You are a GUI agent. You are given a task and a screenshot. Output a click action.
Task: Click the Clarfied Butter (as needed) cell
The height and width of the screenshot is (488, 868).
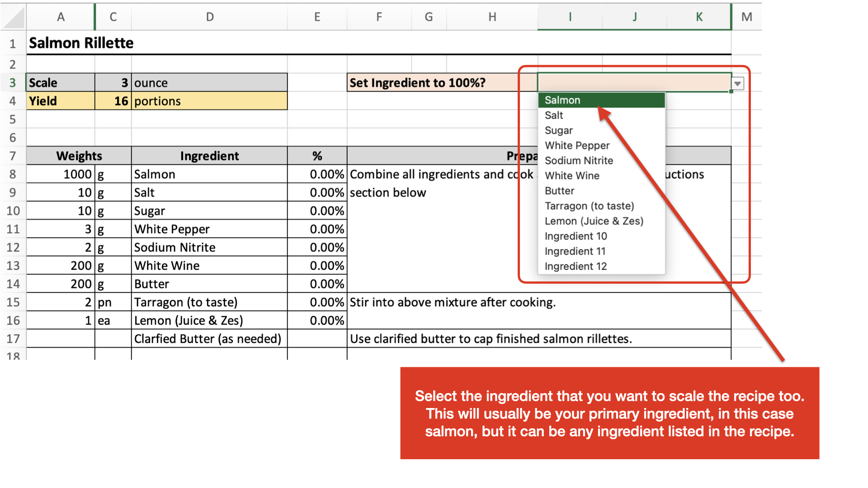click(x=208, y=338)
